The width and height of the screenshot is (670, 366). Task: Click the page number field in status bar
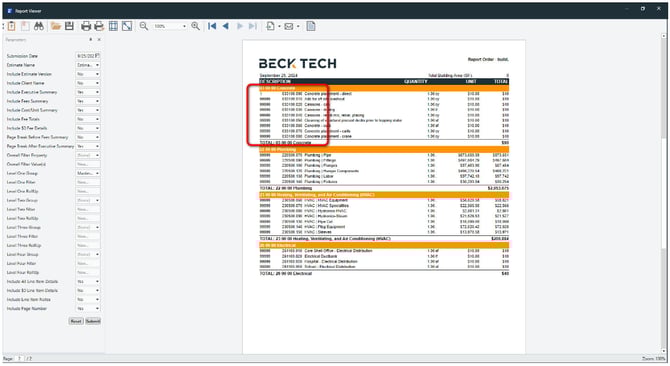[19, 358]
